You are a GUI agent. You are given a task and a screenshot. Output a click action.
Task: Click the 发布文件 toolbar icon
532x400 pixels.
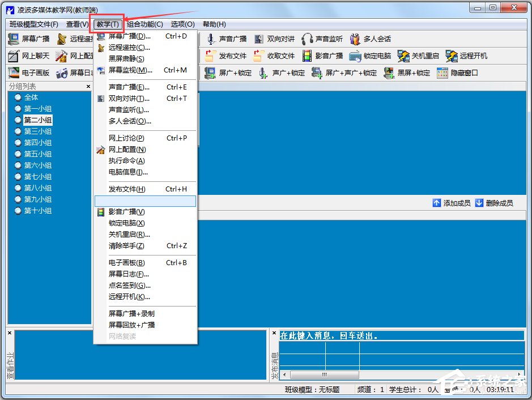pos(211,56)
